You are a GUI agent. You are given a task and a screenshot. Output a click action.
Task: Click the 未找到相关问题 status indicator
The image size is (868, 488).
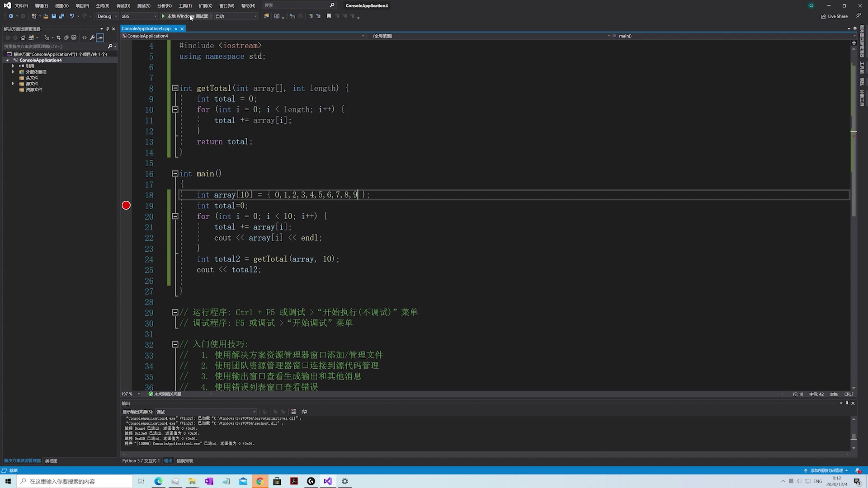165,394
